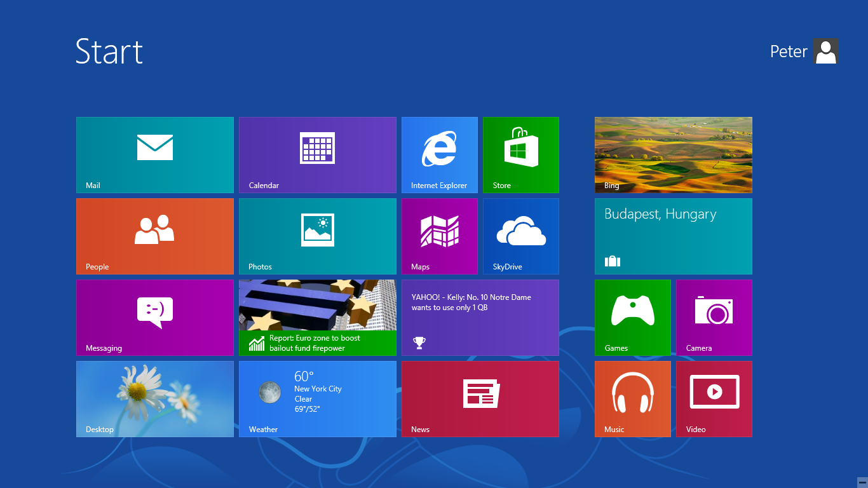This screenshot has width=868, height=488.
Task: Open the SkyDrive cloud tile
Action: 521,236
